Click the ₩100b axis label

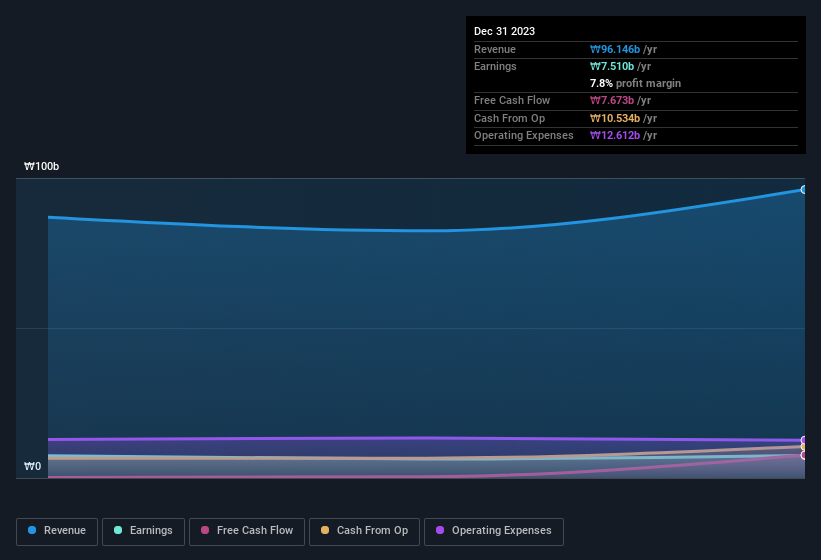click(x=41, y=166)
